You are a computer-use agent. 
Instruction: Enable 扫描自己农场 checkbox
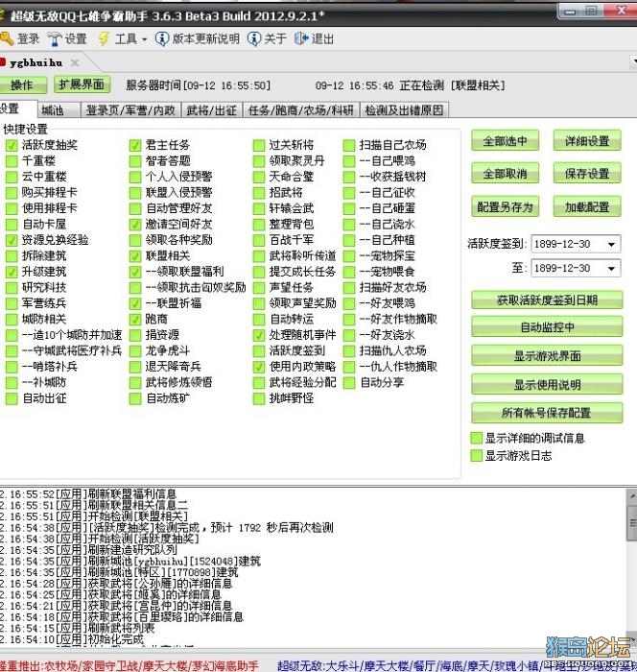(349, 145)
